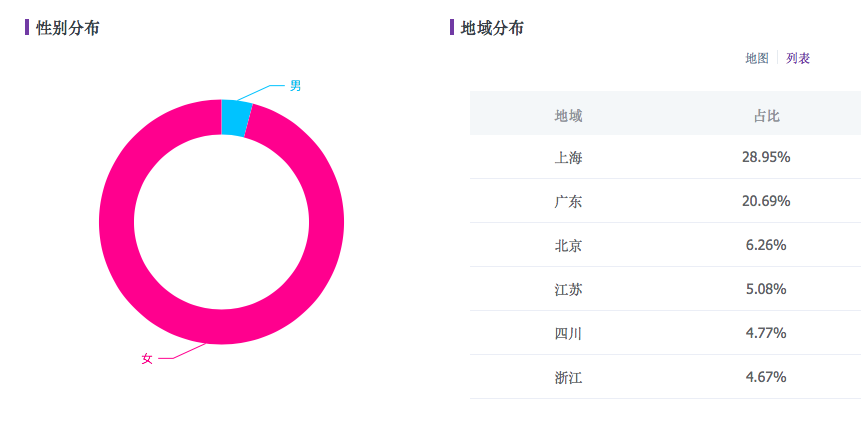
Task: Click the 地域 column header
Action: point(568,115)
